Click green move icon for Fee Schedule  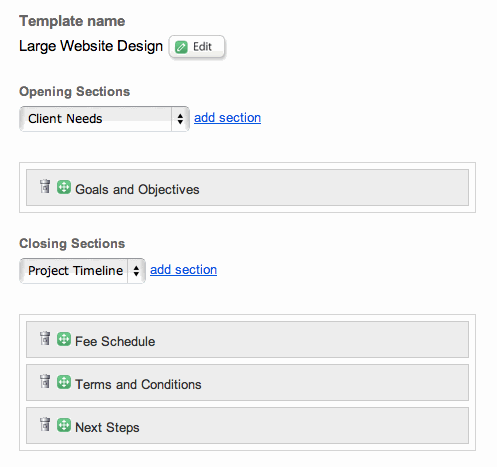pyautogui.click(x=64, y=339)
